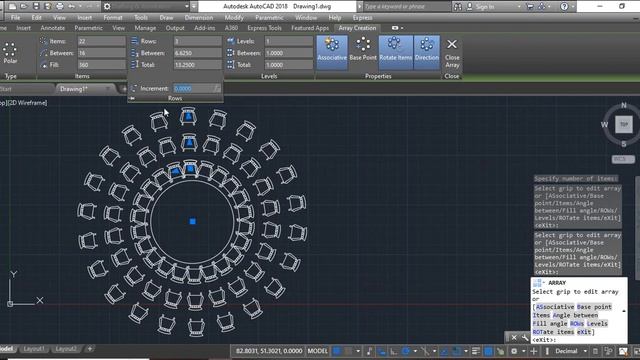Click the keyword search box
Viewport: 640px width, 360px height.
click(405, 7)
